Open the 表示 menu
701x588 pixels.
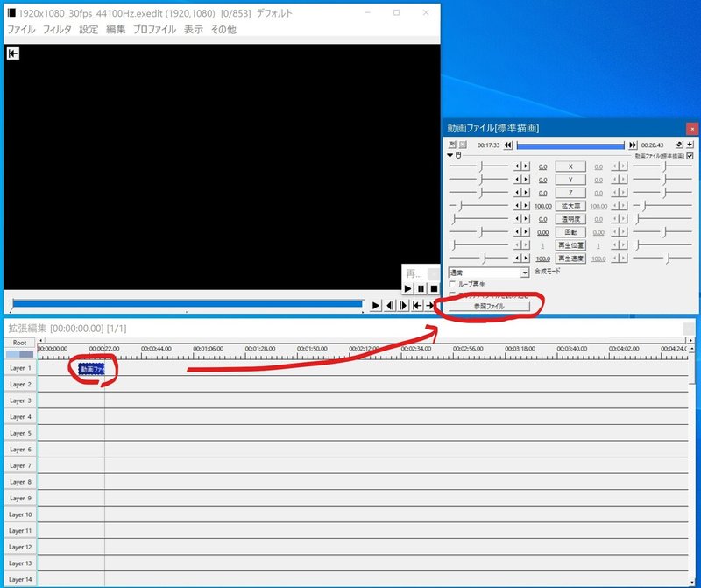[194, 30]
